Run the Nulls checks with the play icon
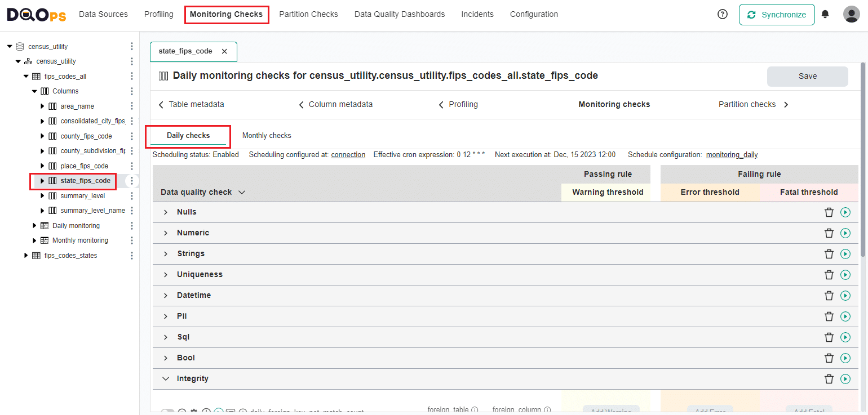The width and height of the screenshot is (868, 415). (845, 212)
